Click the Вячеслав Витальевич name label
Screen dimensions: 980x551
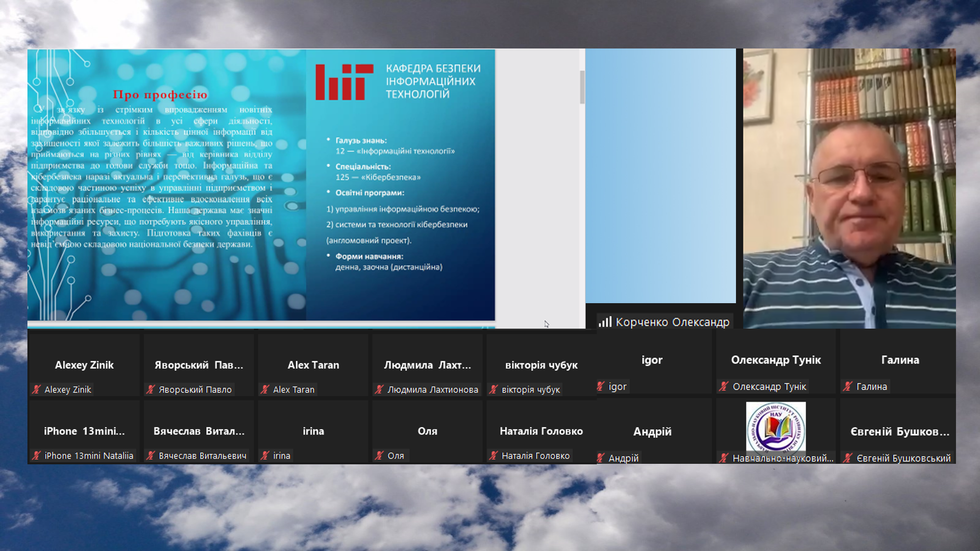coord(202,455)
